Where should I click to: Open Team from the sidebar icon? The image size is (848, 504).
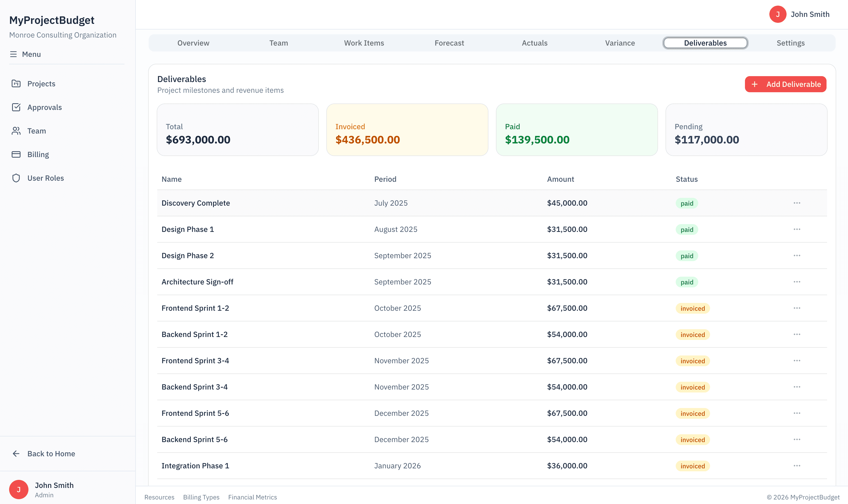(16, 131)
